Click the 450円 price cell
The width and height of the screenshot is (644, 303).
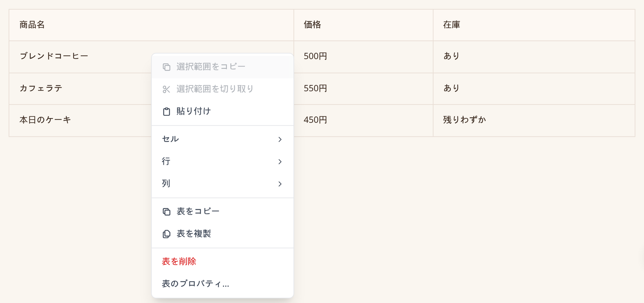pyautogui.click(x=363, y=120)
